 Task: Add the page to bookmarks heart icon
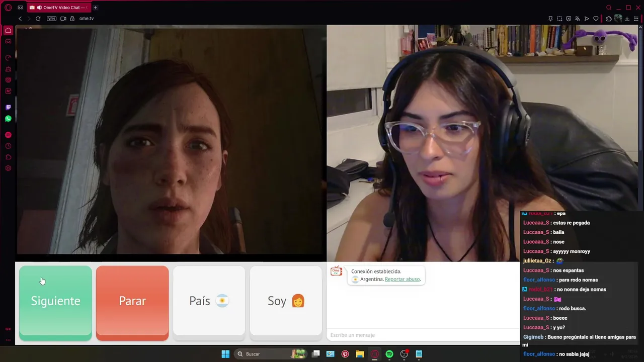click(x=596, y=19)
